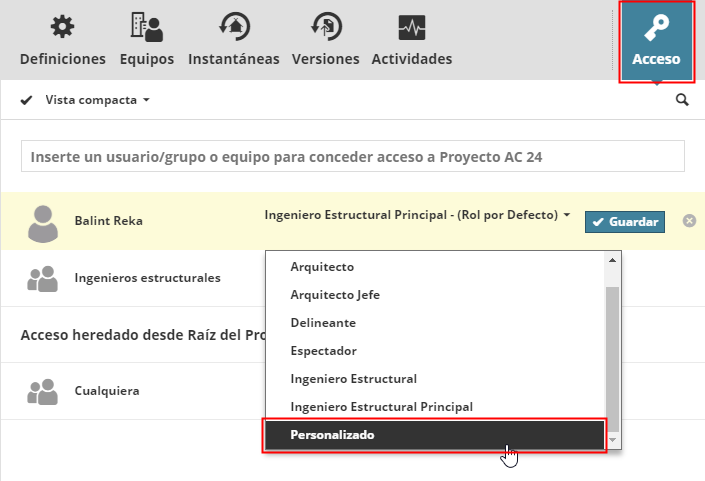
Task: Click the Cualquiera group icon
Action: (42, 391)
